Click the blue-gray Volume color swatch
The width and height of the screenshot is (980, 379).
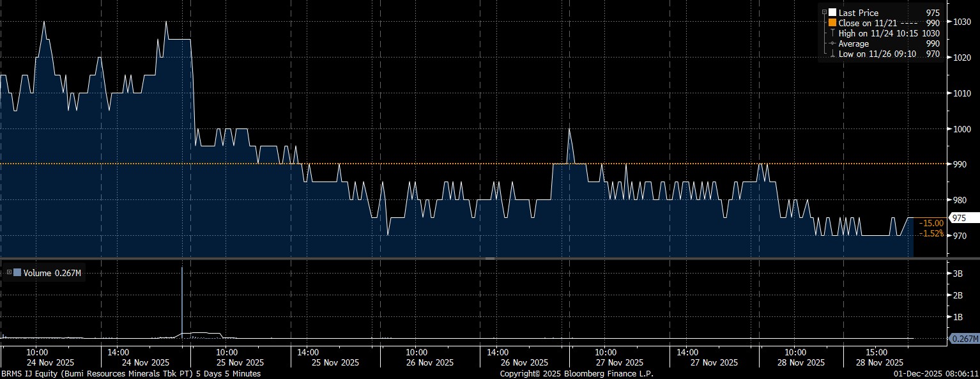(x=17, y=273)
